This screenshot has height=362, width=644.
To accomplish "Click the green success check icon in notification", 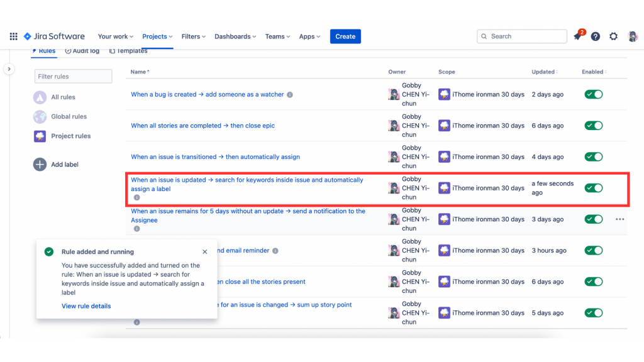I will pos(49,251).
